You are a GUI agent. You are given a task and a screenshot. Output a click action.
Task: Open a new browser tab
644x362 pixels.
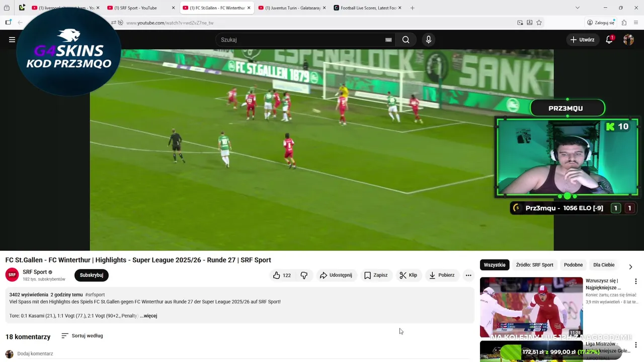(x=412, y=8)
